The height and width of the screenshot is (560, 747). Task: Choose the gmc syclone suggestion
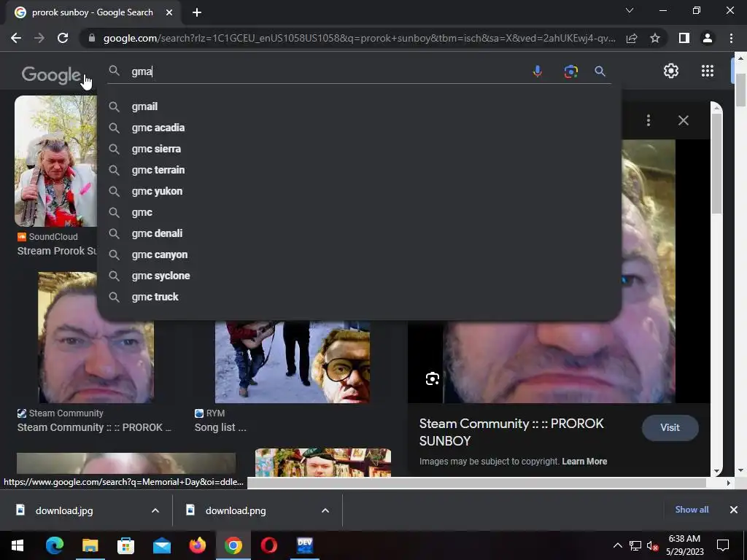point(359,276)
